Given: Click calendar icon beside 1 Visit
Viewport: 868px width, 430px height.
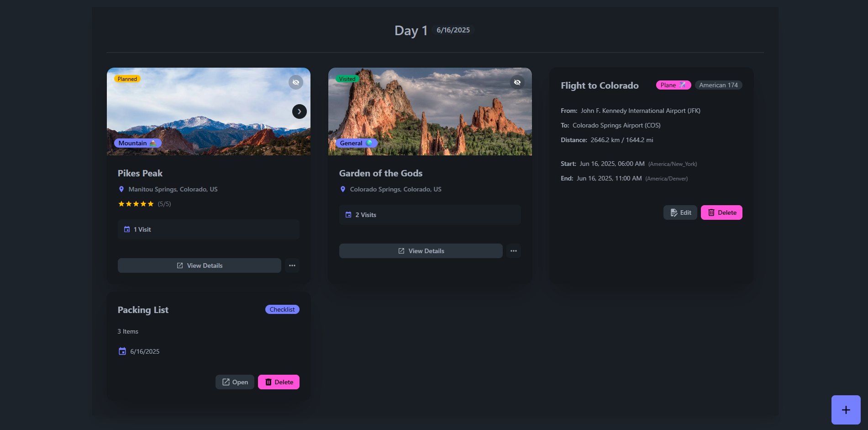Looking at the screenshot, I should point(127,229).
